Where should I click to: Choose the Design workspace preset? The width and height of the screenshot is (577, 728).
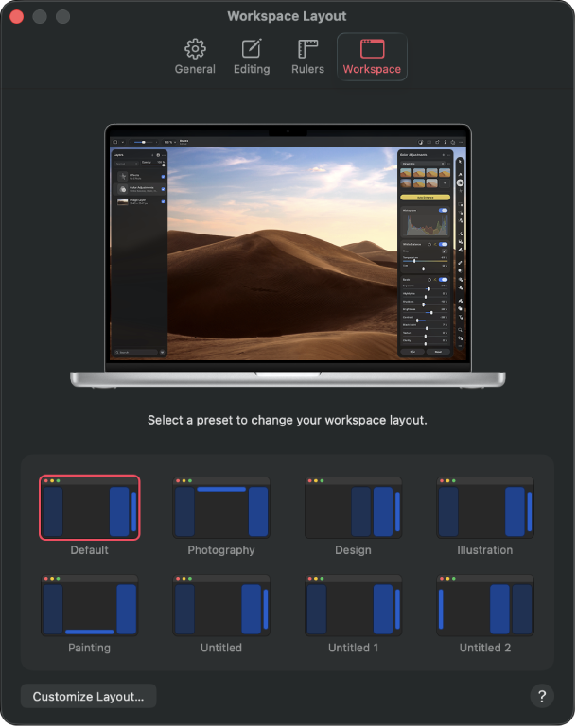point(353,508)
